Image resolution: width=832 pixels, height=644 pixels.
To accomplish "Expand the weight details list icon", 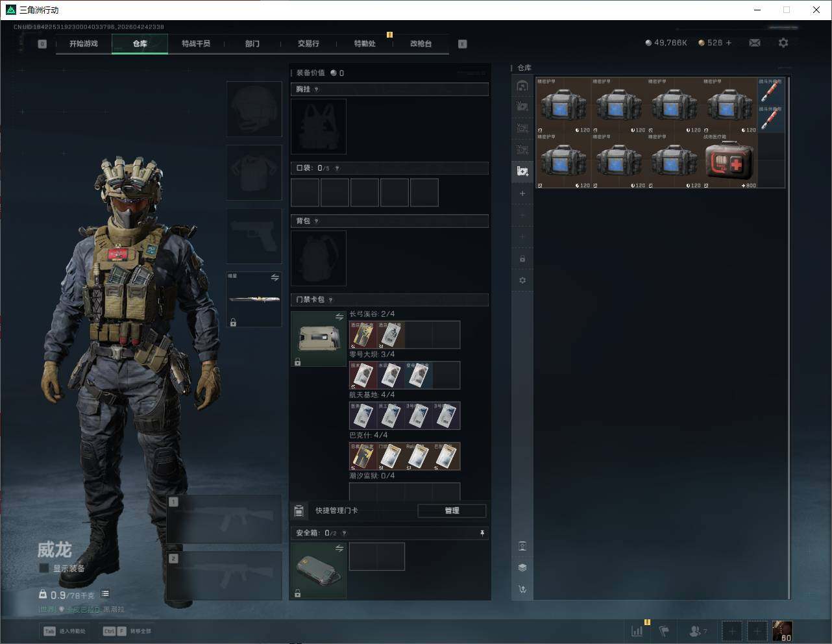I will (x=105, y=594).
